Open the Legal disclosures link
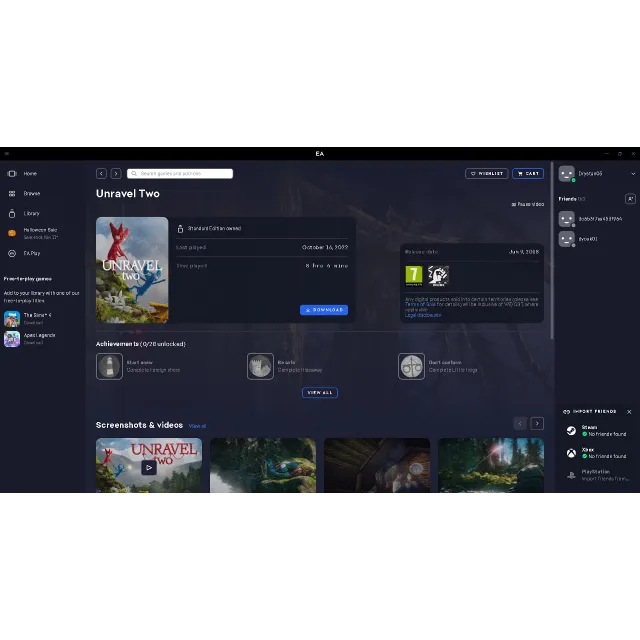The image size is (640, 640). [423, 315]
